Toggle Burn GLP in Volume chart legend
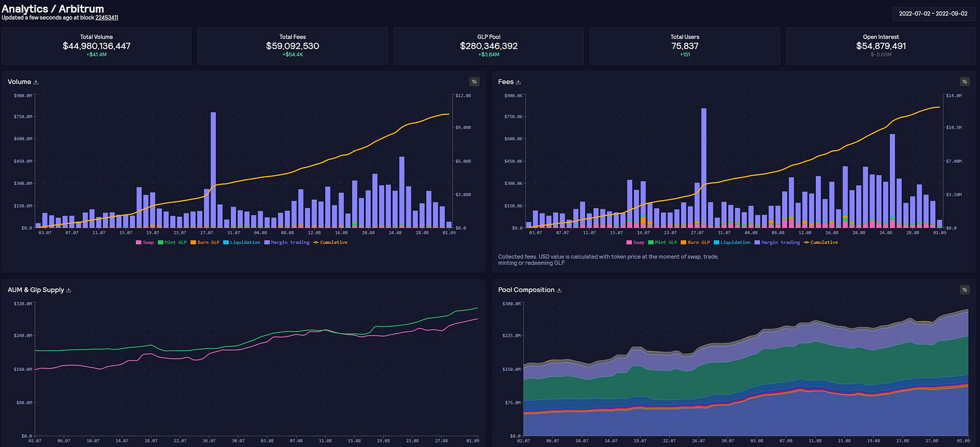980x447 pixels. 203,242
